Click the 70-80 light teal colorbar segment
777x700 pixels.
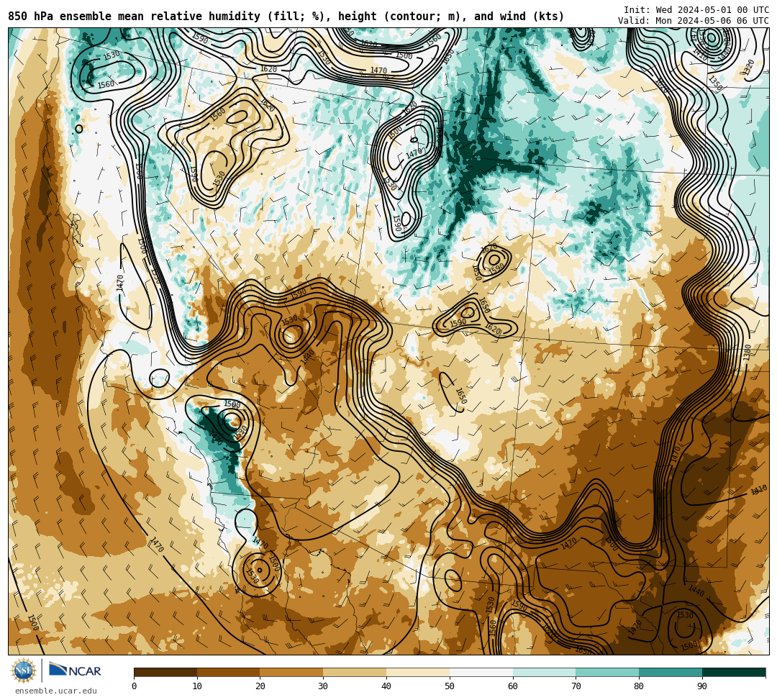click(607, 673)
